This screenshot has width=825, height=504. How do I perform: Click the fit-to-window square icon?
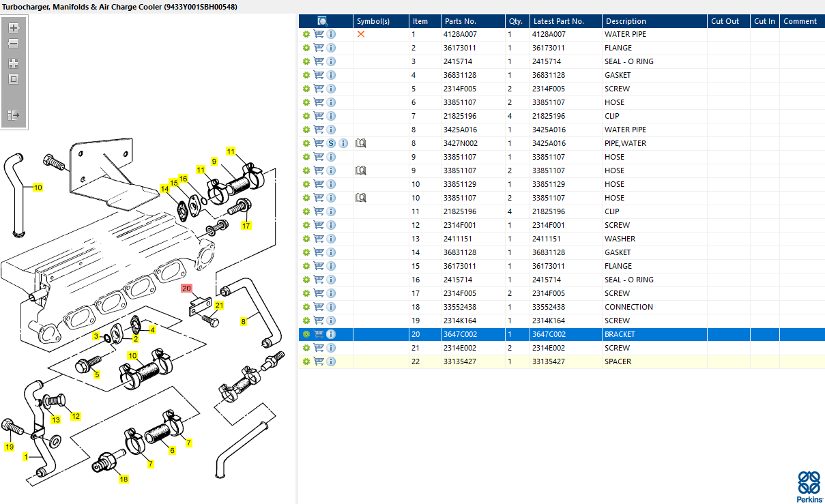(x=13, y=79)
